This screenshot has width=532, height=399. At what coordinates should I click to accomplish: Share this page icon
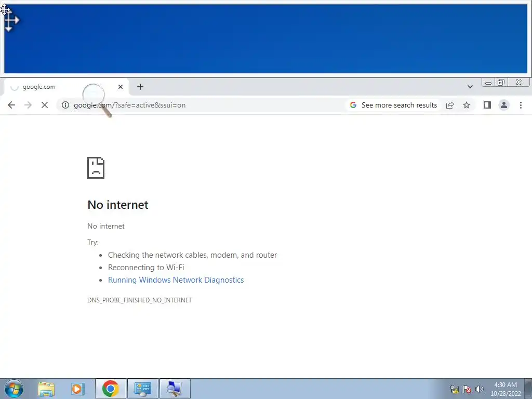[x=450, y=105]
